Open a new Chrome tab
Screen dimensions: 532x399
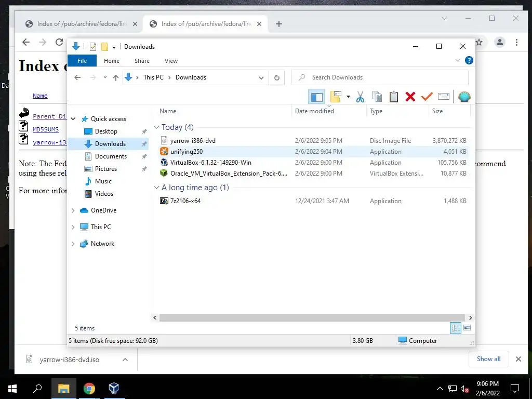[279, 24]
